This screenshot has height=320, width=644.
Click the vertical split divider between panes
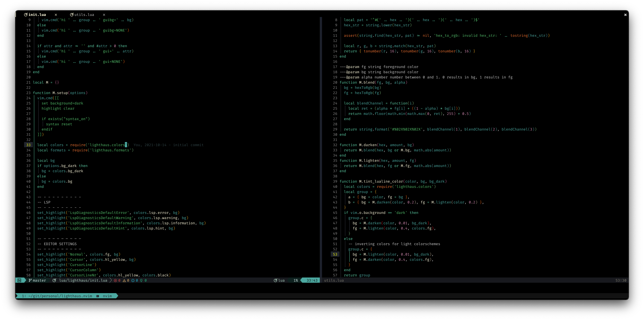pos(321,148)
